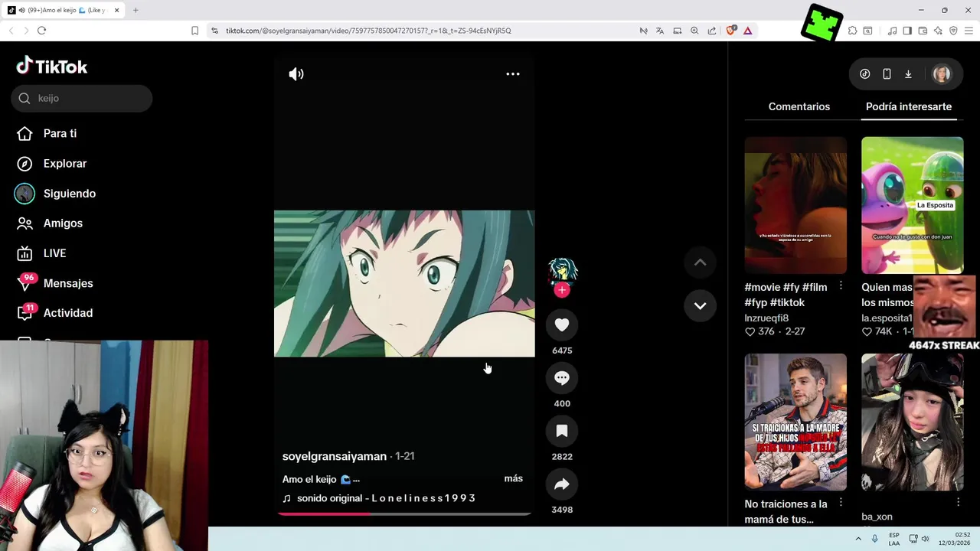
Task: Share the video via the arrow icon
Action: (x=562, y=484)
